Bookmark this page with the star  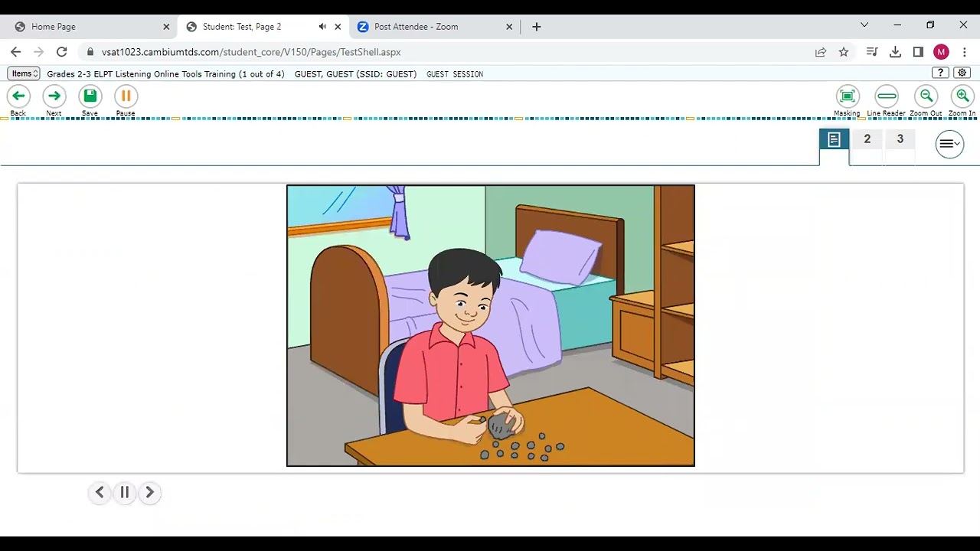(844, 52)
